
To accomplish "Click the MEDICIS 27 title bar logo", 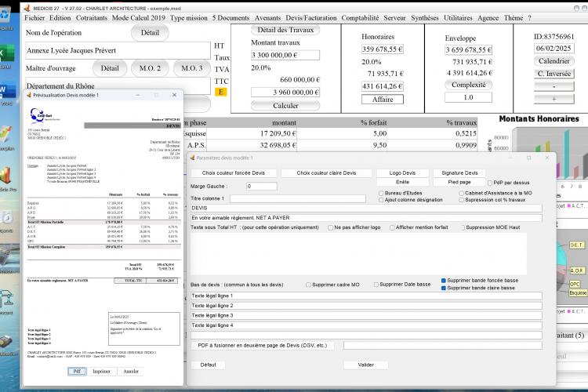I will click(27, 8).
